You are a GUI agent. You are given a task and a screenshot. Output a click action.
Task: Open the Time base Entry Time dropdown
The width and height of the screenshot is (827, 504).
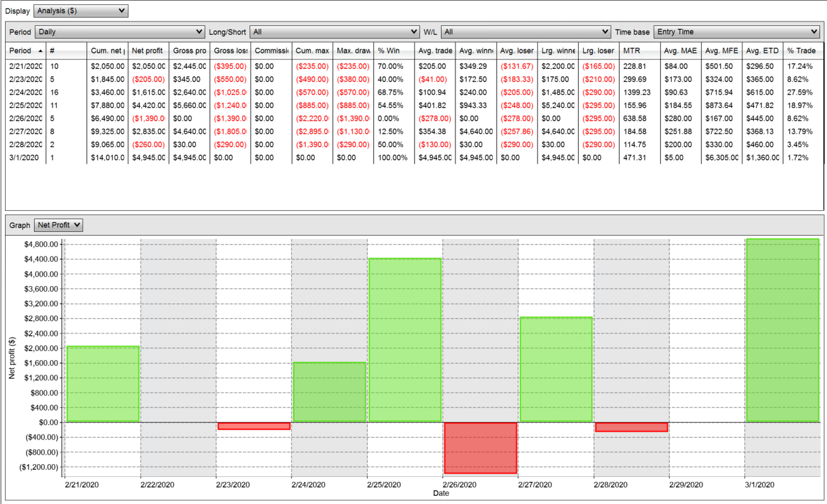737,32
